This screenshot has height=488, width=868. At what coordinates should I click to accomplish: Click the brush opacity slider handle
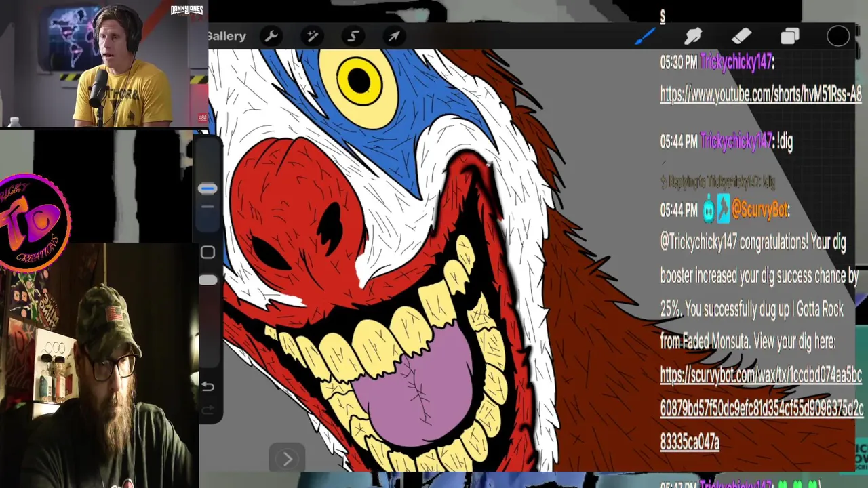pos(208,280)
